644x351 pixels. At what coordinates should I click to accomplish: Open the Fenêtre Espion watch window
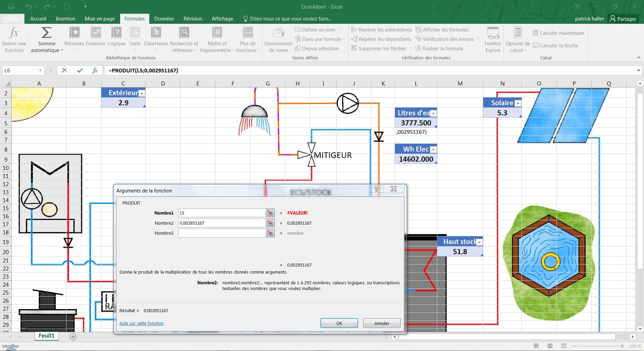pos(493,33)
